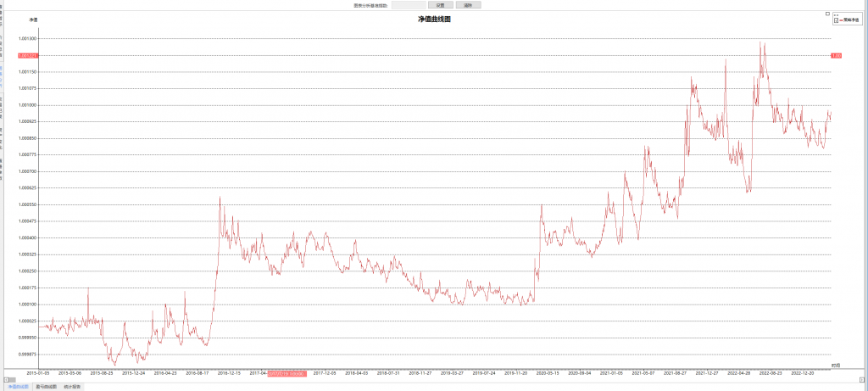Click the red line swatch in the legend
This screenshot has height=391, width=868.
tap(840, 20)
